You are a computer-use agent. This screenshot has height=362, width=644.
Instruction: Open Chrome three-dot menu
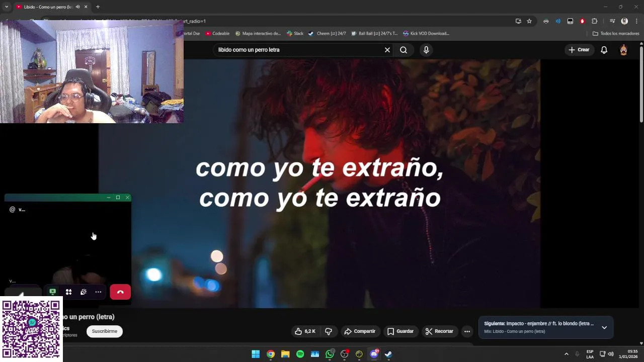pos(636,21)
